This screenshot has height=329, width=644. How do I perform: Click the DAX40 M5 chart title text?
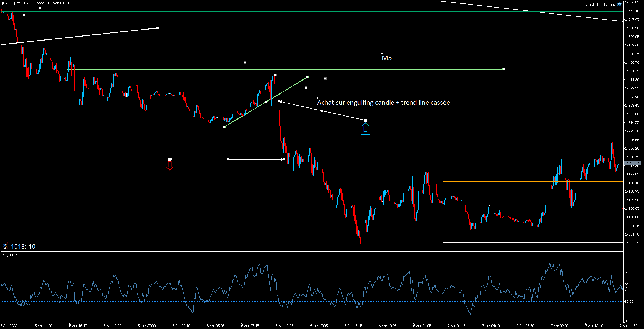tap(35, 3)
